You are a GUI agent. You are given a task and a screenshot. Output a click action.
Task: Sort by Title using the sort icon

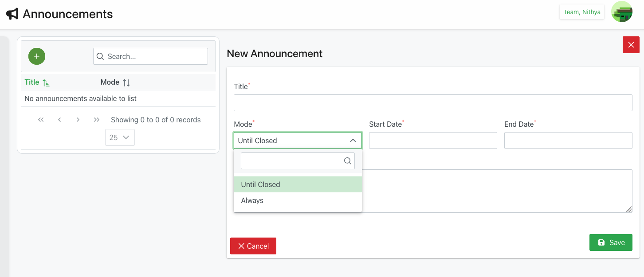pyautogui.click(x=46, y=82)
